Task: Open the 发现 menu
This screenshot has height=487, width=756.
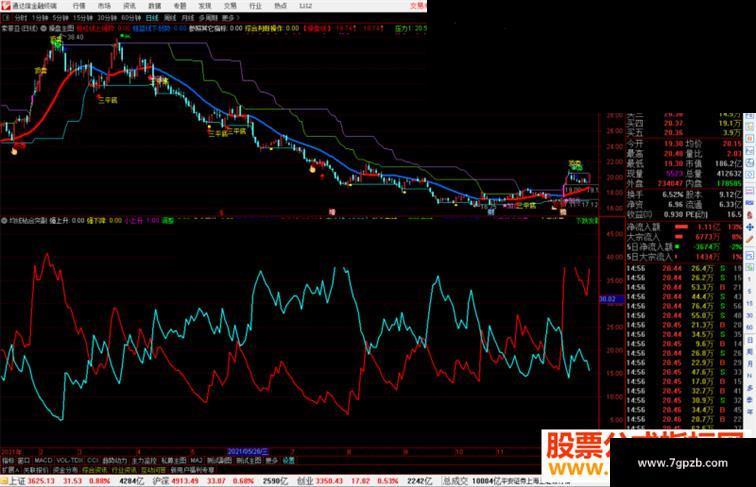Action: point(205,6)
